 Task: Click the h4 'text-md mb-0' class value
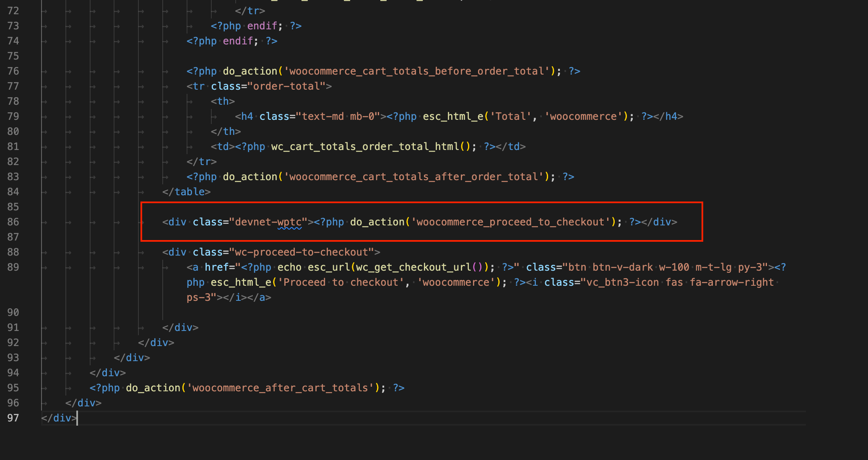pos(340,116)
